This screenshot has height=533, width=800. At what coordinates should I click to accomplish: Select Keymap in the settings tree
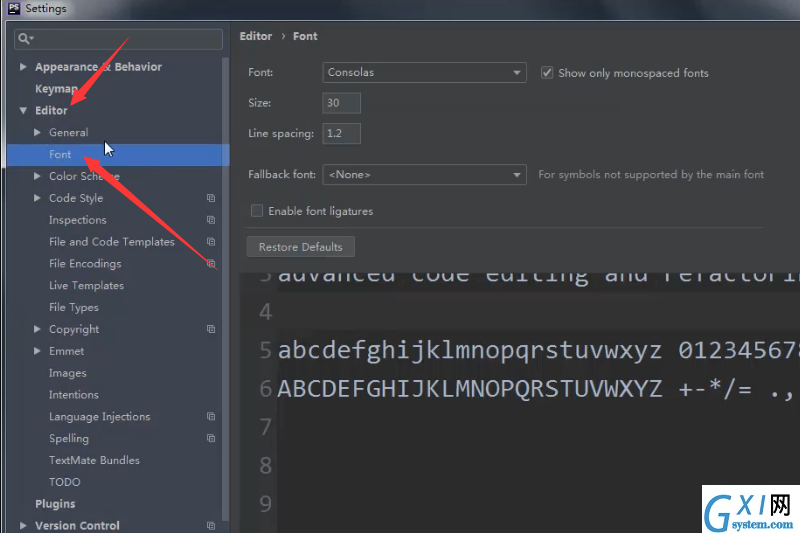(56, 89)
